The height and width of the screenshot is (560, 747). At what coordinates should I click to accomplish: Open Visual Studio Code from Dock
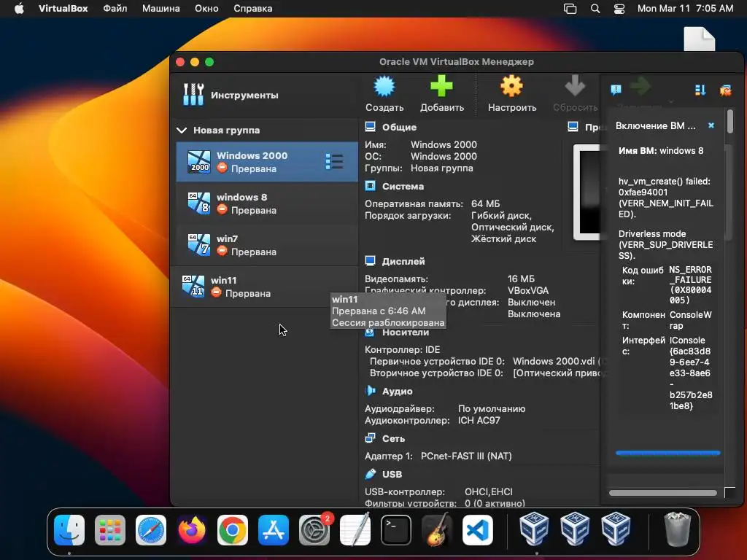point(478,530)
